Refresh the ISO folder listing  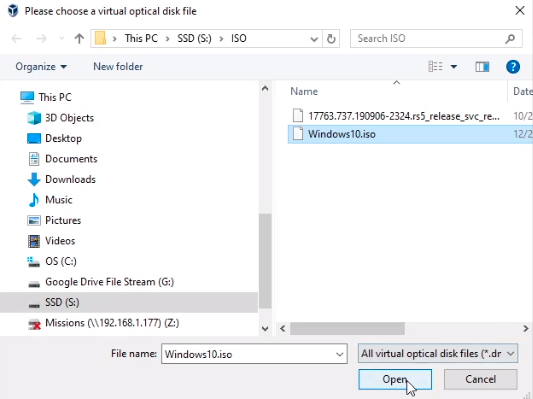(331, 38)
